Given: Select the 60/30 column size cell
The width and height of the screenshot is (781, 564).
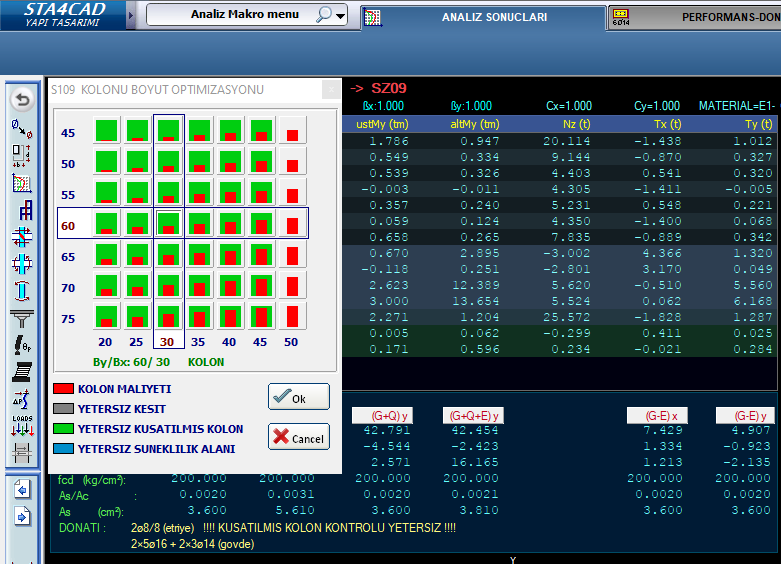Looking at the screenshot, I should [x=169, y=224].
